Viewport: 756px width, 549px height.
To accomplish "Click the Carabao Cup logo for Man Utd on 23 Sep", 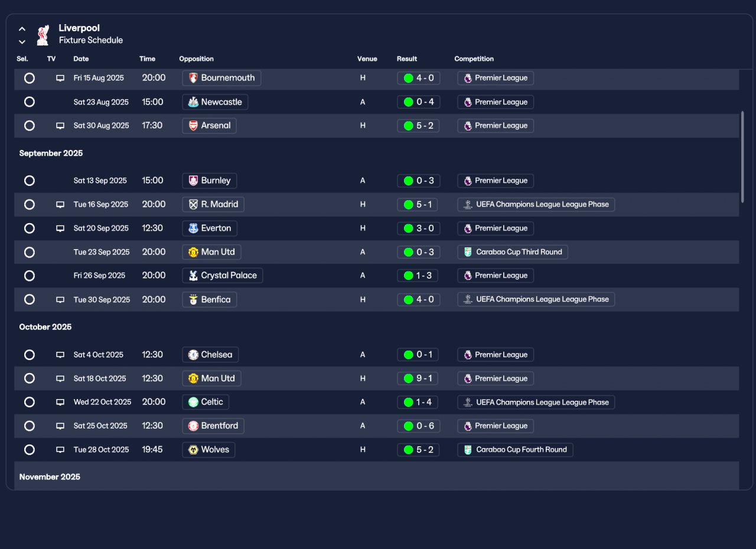I will pyautogui.click(x=468, y=252).
